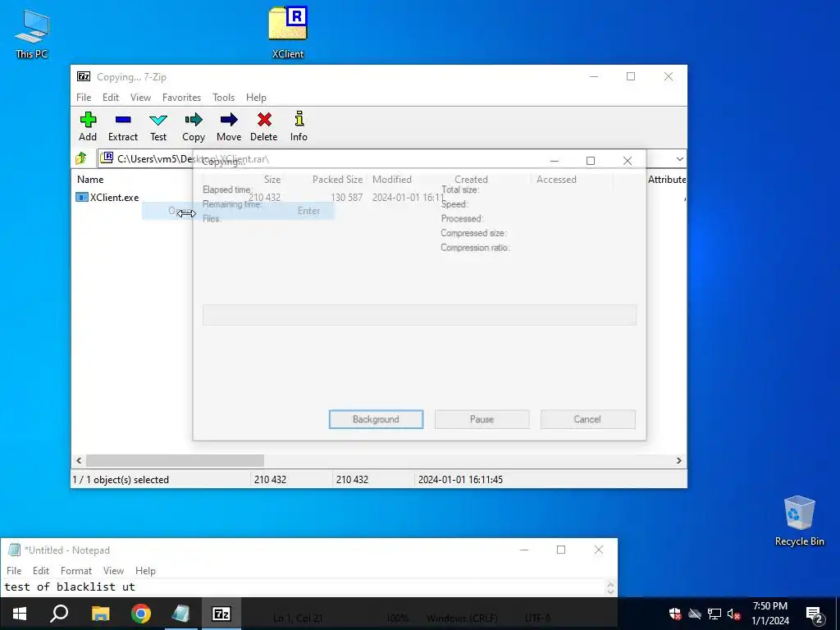Click the network tray icon

click(714, 614)
